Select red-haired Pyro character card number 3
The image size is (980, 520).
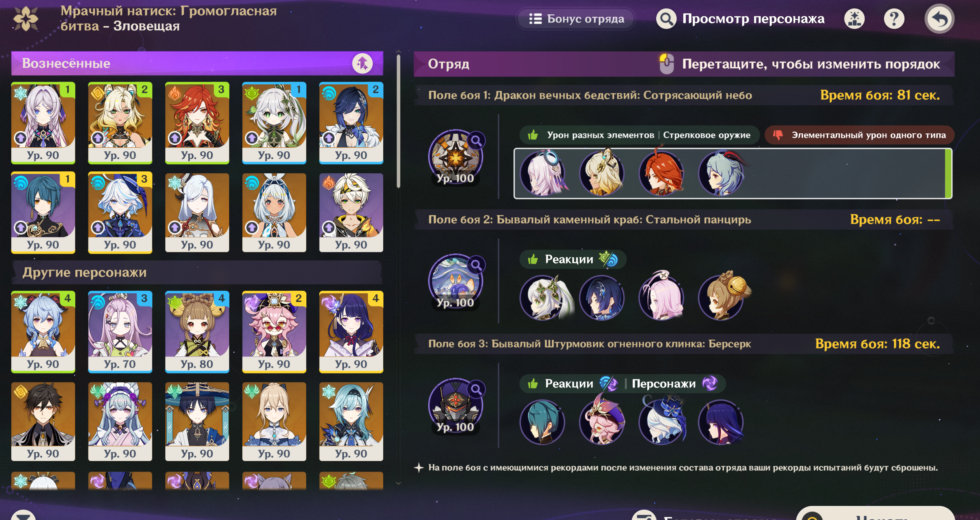(x=197, y=122)
